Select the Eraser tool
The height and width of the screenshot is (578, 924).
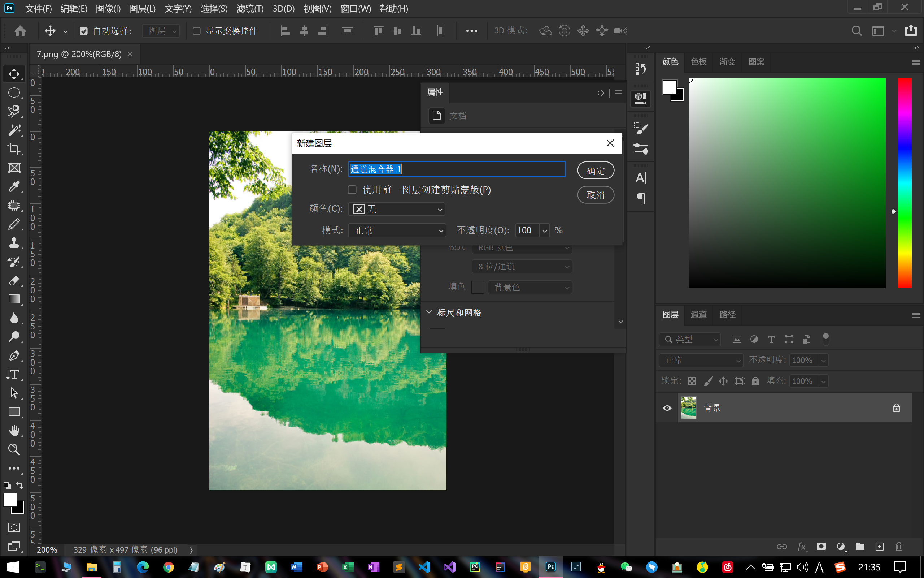(14, 280)
